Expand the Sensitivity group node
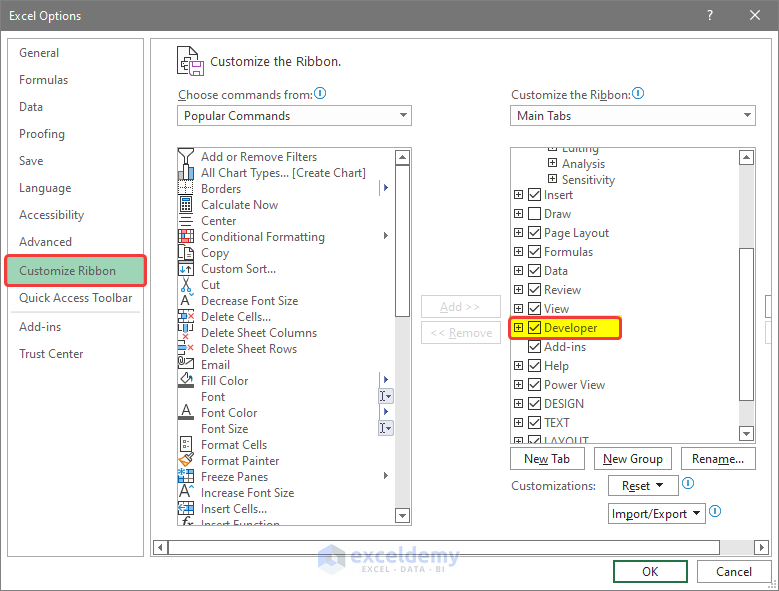 click(x=552, y=179)
